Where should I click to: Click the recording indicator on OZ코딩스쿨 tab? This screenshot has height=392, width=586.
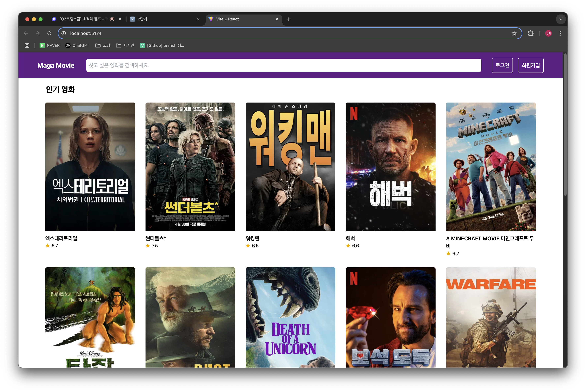[x=112, y=19]
